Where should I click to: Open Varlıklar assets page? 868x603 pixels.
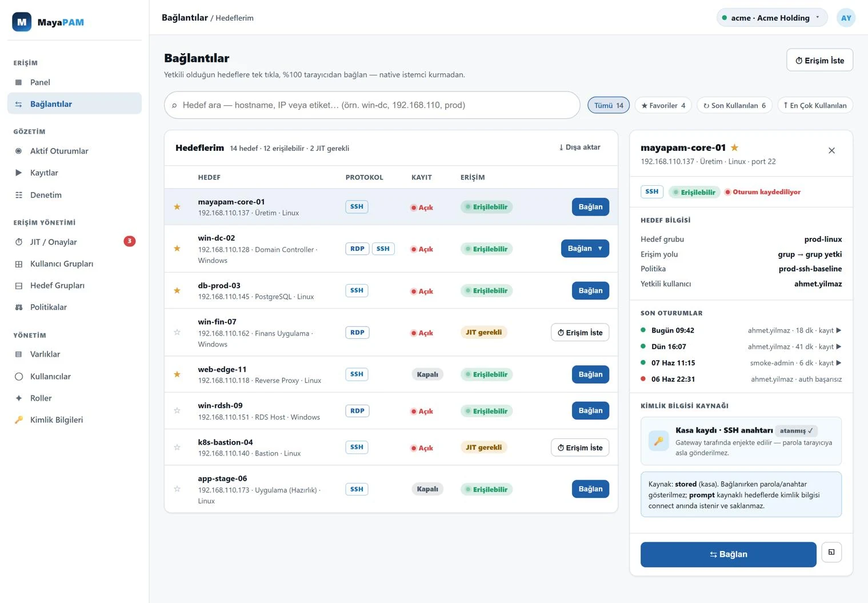tap(74, 354)
